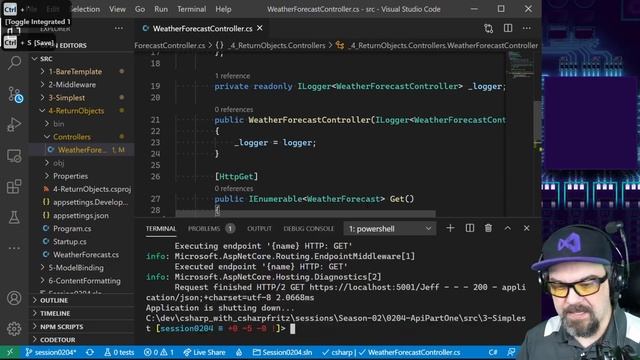Screen dimensions: 640x360
Task: Open the Go menu
Action: 140,9
